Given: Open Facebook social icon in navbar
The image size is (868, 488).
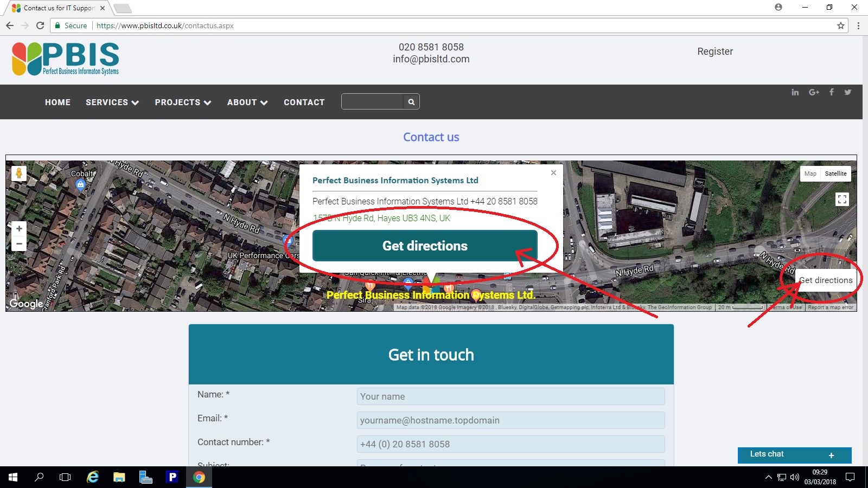Looking at the screenshot, I should coord(831,92).
